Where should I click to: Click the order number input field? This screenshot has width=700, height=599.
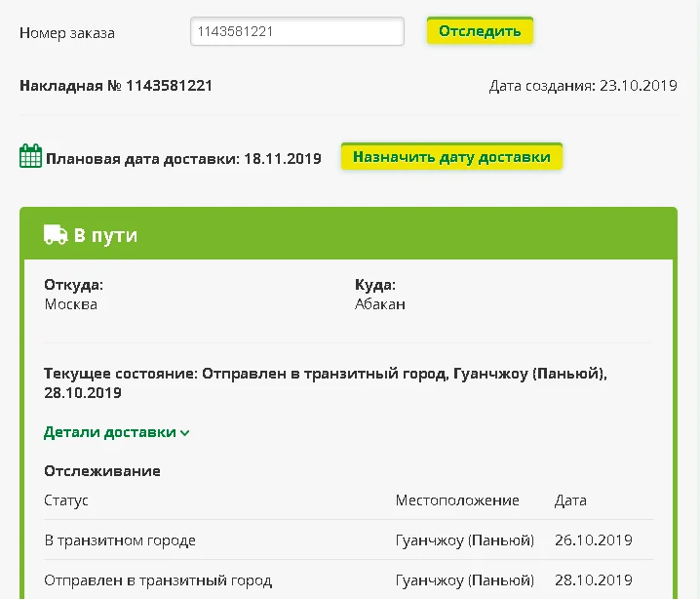coord(297,31)
